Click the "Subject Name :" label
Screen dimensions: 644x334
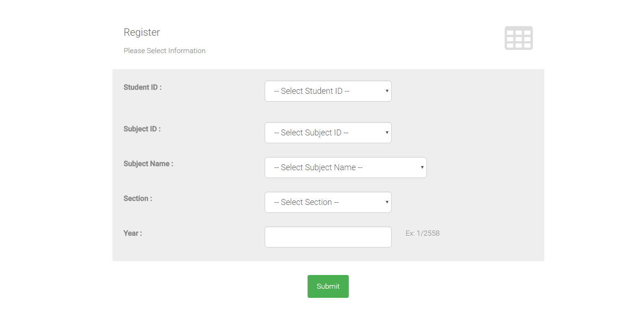(x=148, y=164)
